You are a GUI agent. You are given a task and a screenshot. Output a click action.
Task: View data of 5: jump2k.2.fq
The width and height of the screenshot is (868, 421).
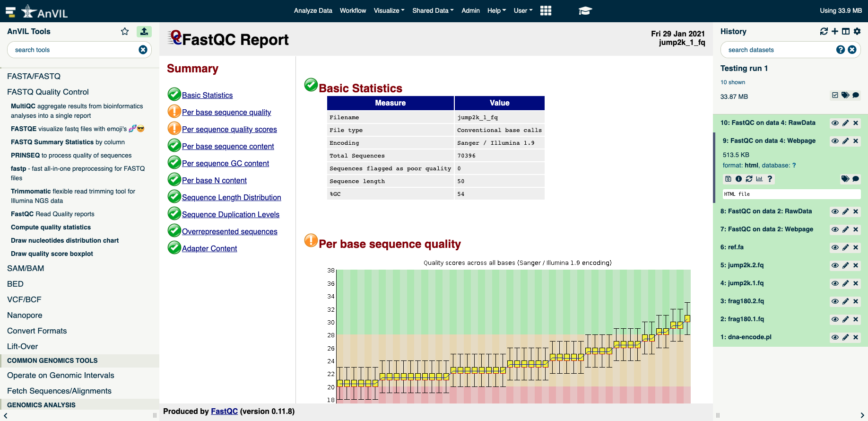click(835, 265)
